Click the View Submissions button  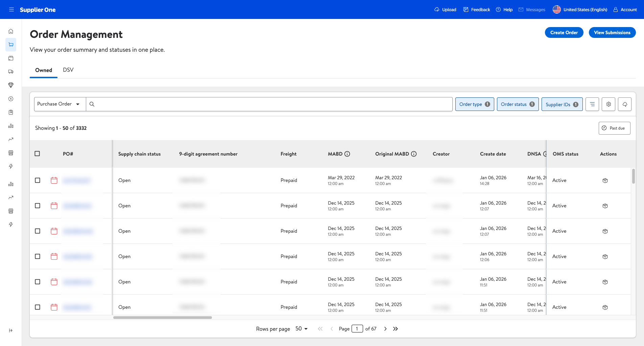(x=612, y=32)
